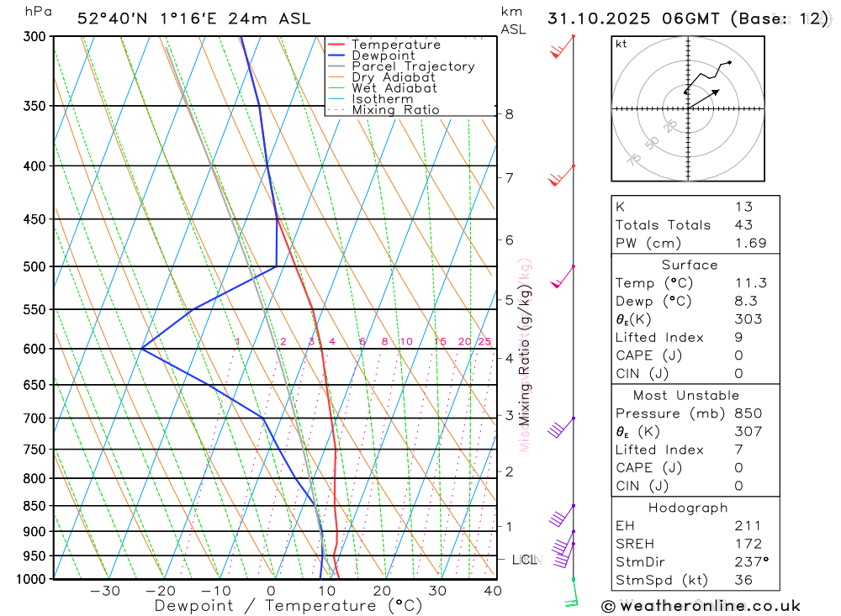841x616 pixels.
Task: Click the 500 hPa pressure label
Action: pyautogui.click(x=34, y=266)
